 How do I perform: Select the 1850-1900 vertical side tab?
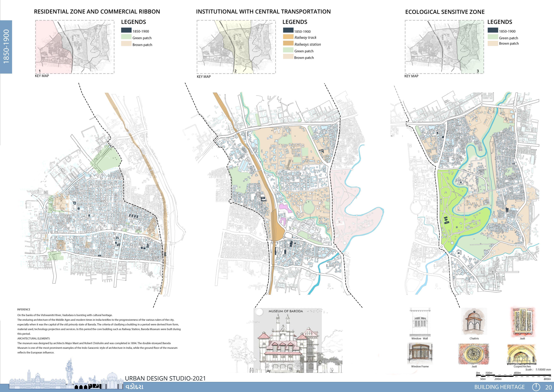[x=6, y=47]
